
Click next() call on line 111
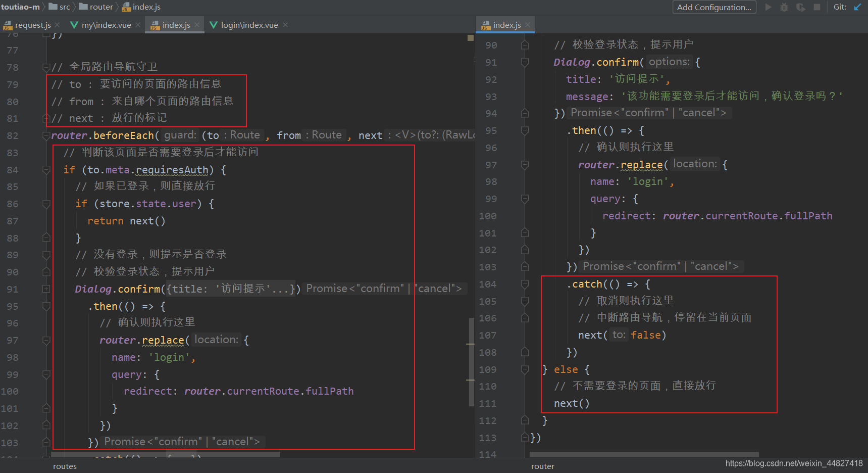pyautogui.click(x=572, y=403)
